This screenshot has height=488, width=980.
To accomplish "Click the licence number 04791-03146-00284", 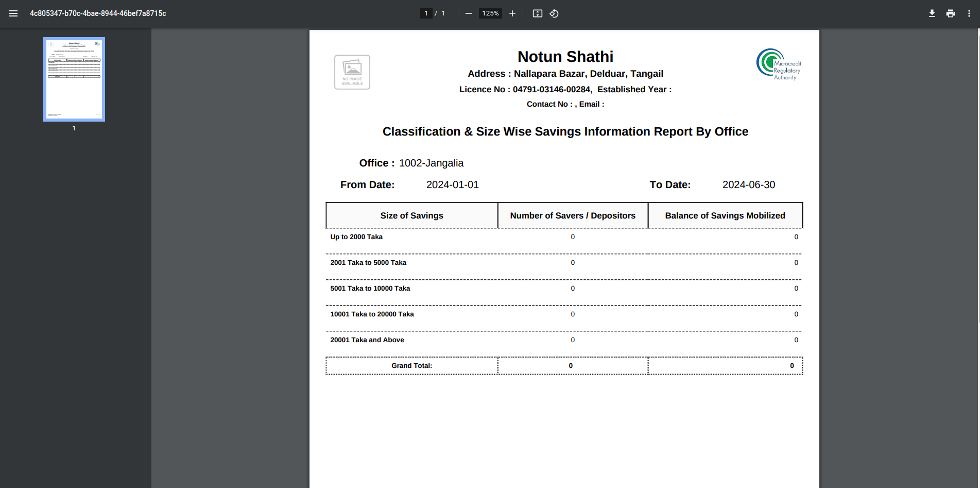I will point(552,89).
